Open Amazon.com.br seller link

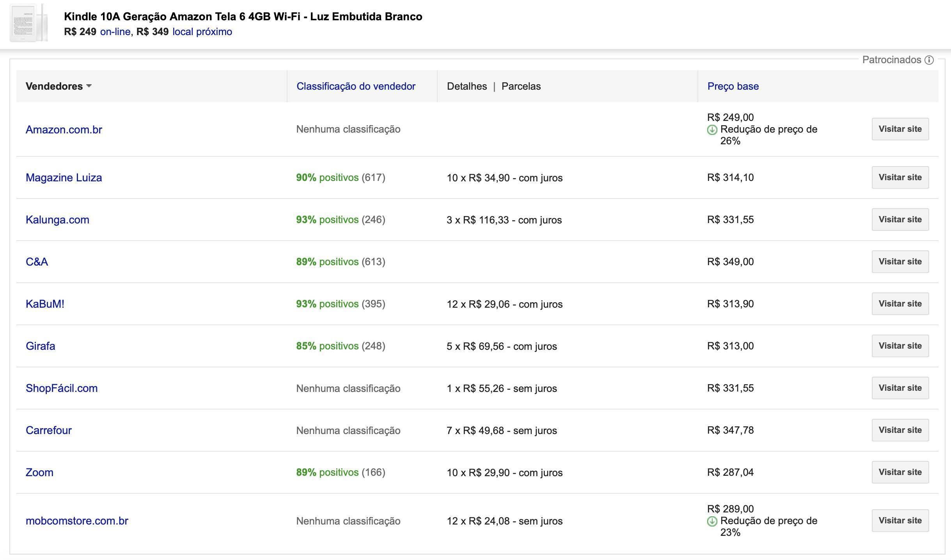pyautogui.click(x=64, y=129)
